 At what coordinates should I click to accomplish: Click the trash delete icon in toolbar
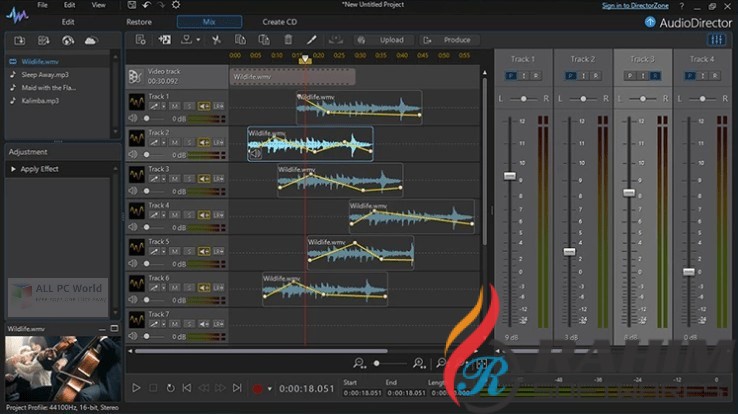288,40
